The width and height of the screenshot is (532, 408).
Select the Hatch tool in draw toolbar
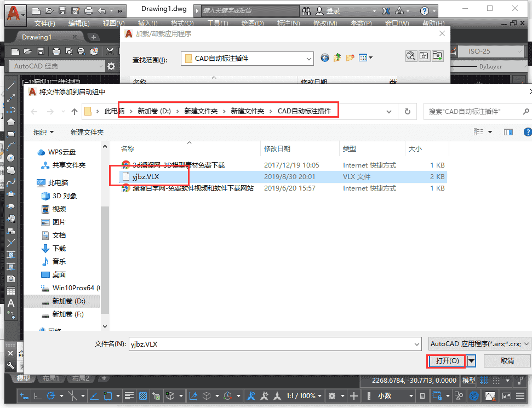(11, 255)
